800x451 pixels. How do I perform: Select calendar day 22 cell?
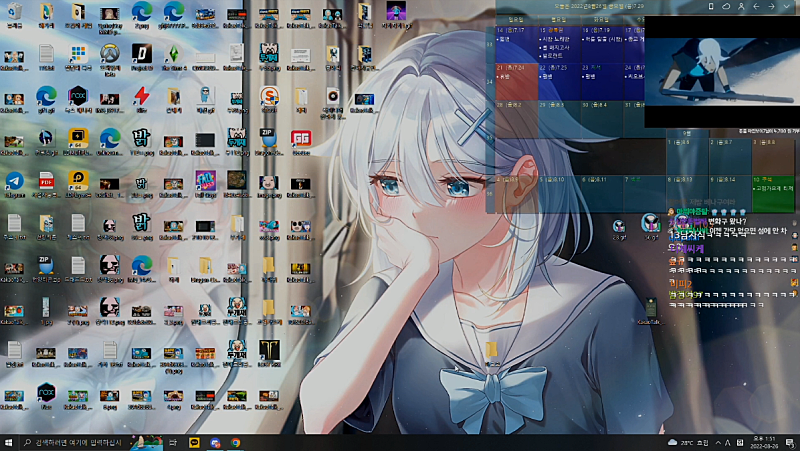tap(559, 82)
